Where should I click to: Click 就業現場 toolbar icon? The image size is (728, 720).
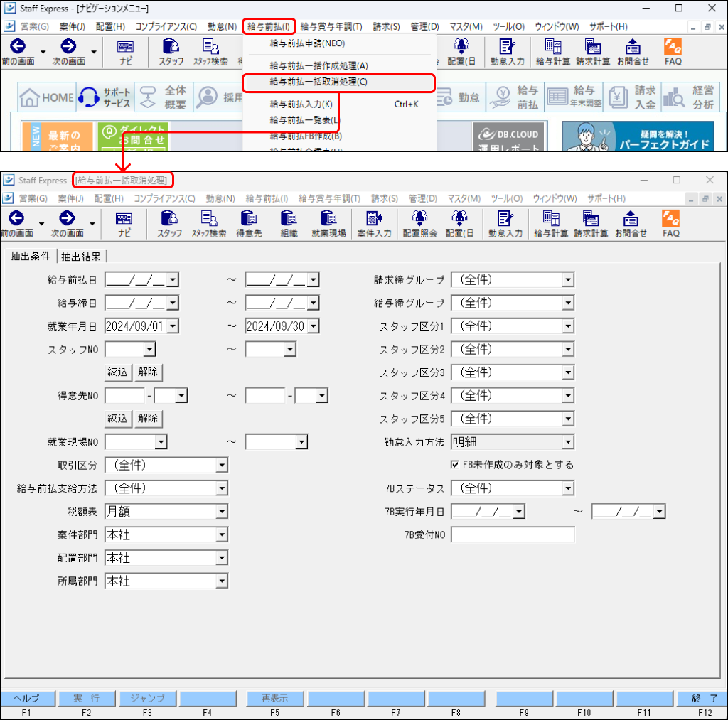(328, 224)
